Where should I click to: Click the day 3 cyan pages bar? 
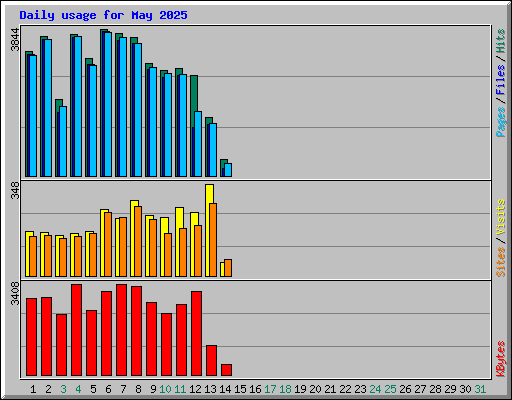[63, 142]
